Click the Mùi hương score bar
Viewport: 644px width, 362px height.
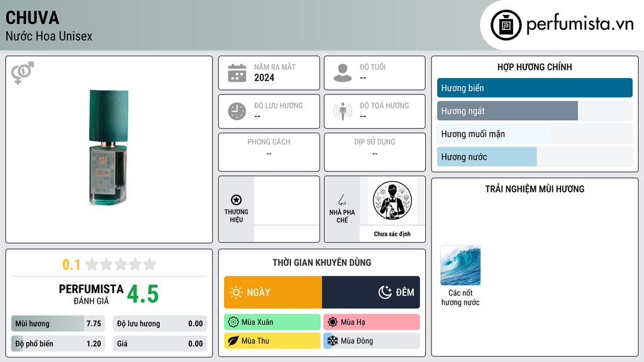point(58,324)
